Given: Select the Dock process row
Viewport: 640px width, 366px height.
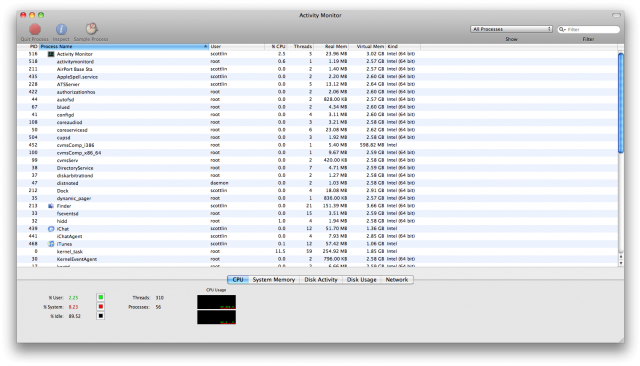Looking at the screenshot, I should [x=317, y=191].
